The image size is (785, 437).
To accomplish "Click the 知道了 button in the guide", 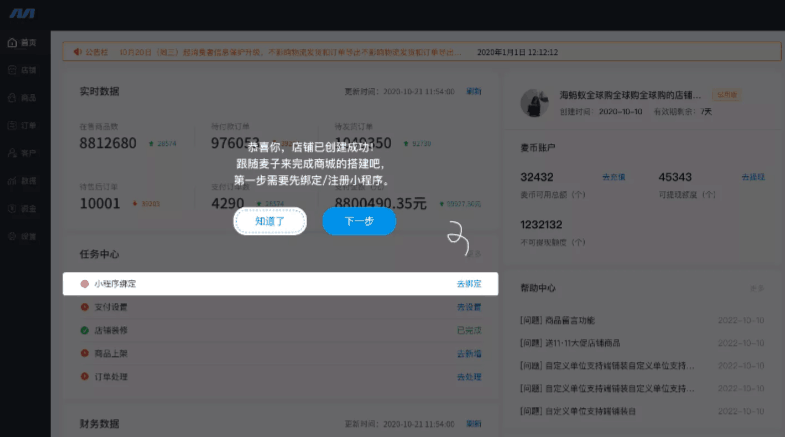I will [x=270, y=221].
